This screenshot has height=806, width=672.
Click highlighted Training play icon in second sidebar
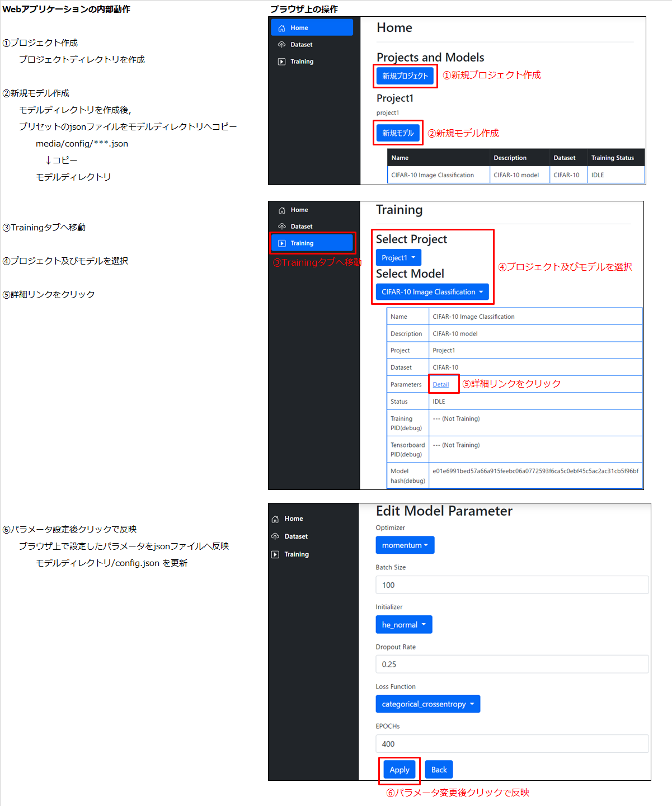click(282, 243)
